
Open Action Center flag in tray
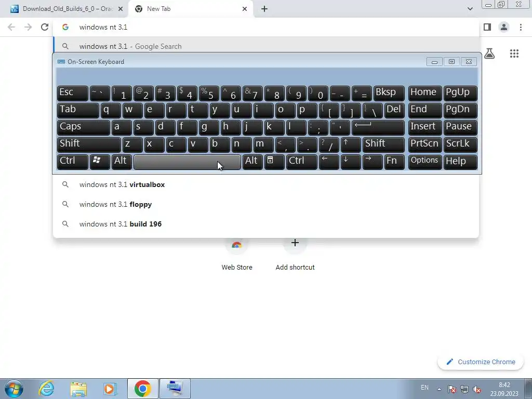tap(451, 389)
